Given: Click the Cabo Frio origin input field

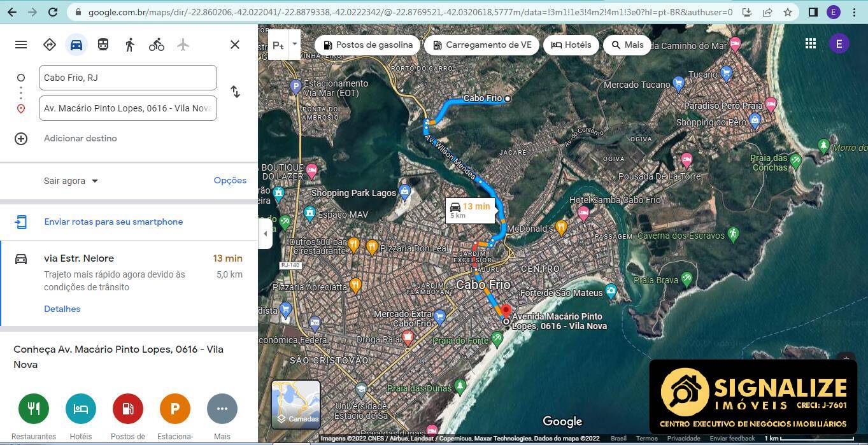Looking at the screenshot, I should coord(127,78).
